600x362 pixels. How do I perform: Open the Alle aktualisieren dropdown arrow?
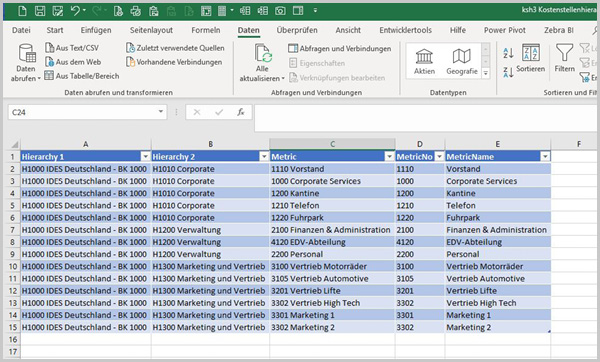tap(283, 78)
